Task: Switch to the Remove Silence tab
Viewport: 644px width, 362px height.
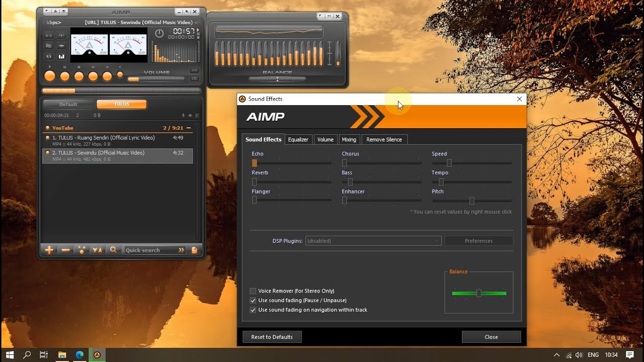Action: (384, 139)
